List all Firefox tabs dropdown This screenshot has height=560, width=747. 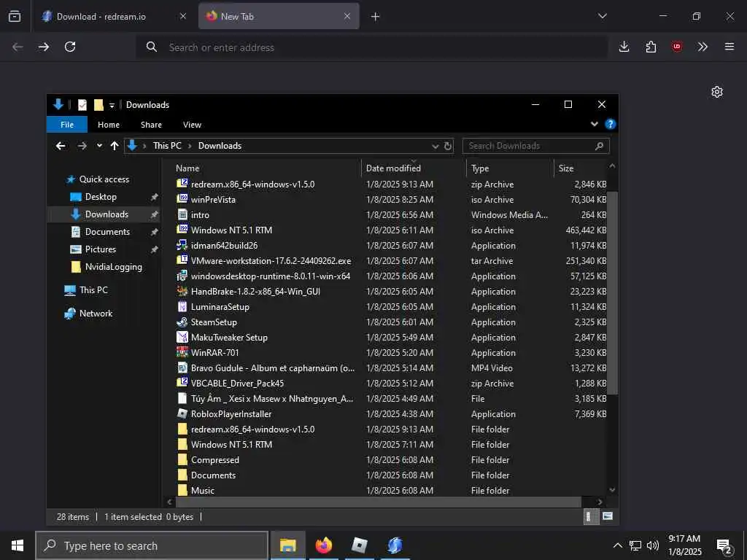(602, 16)
